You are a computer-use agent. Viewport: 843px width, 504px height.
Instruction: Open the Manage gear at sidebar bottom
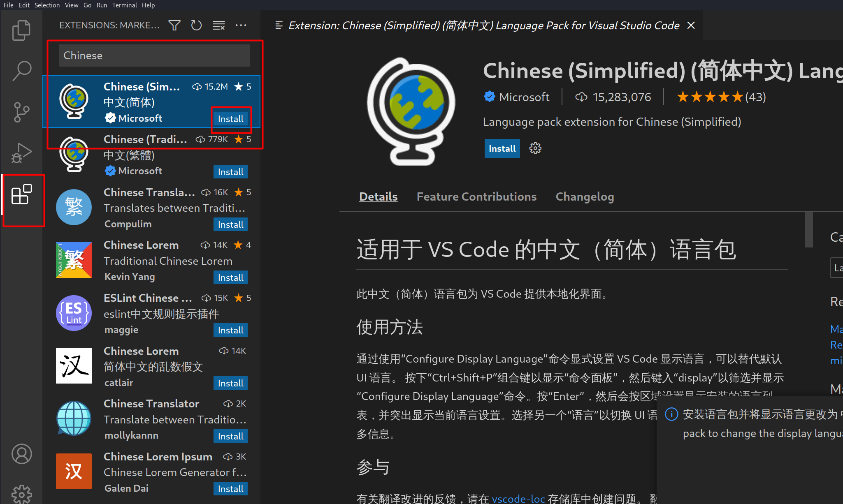[21, 493]
